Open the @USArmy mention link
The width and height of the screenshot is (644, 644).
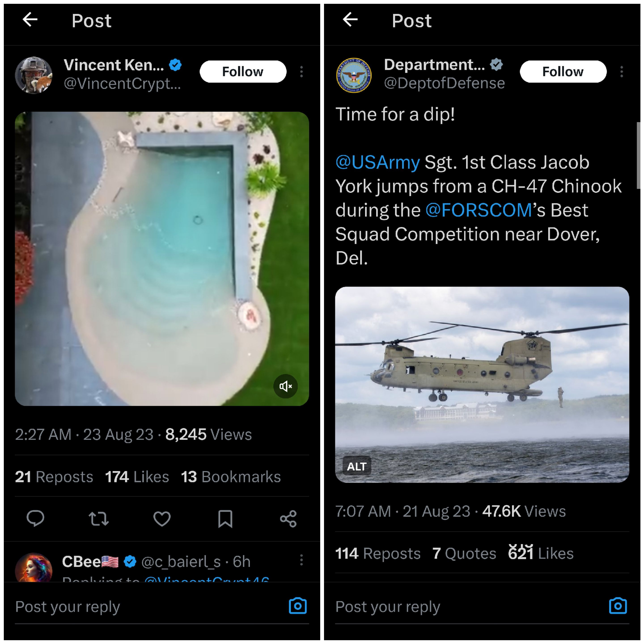[x=377, y=162]
